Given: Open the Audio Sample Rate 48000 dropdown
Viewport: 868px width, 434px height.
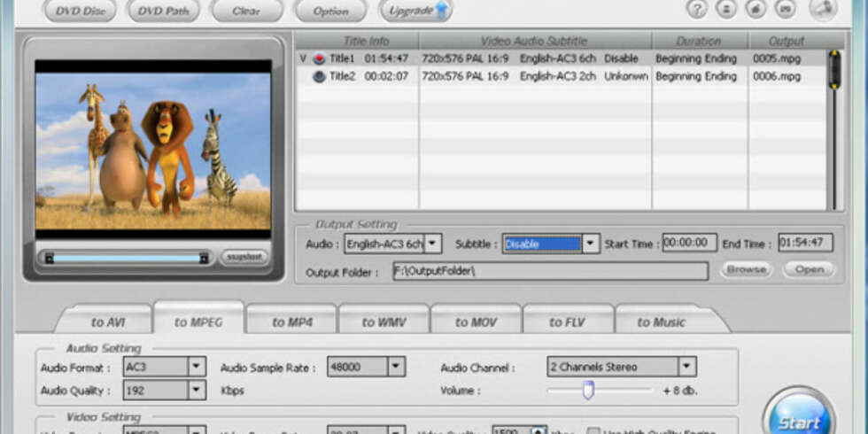Looking at the screenshot, I should (395, 367).
